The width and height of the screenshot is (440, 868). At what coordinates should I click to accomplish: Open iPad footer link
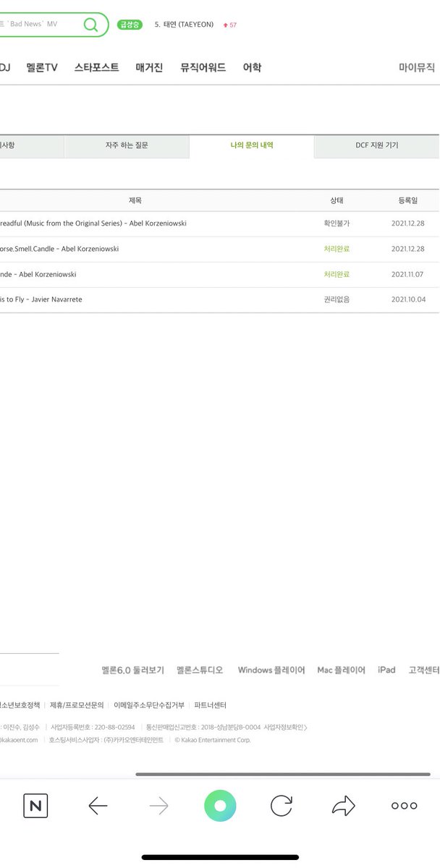(386, 670)
